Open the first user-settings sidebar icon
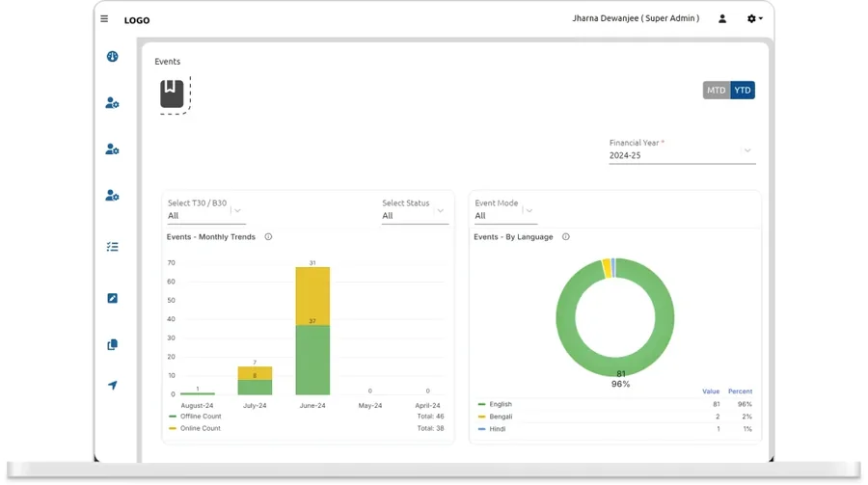868x485 pixels. coord(113,103)
